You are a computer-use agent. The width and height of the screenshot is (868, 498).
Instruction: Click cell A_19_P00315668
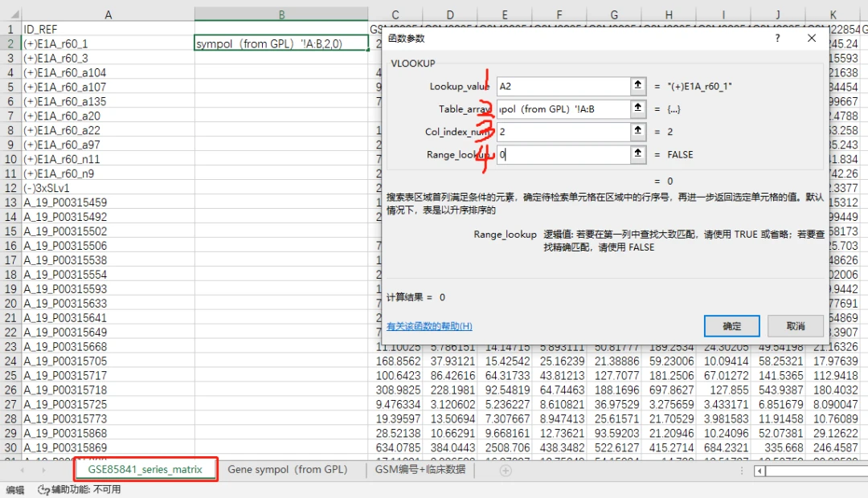click(x=108, y=346)
